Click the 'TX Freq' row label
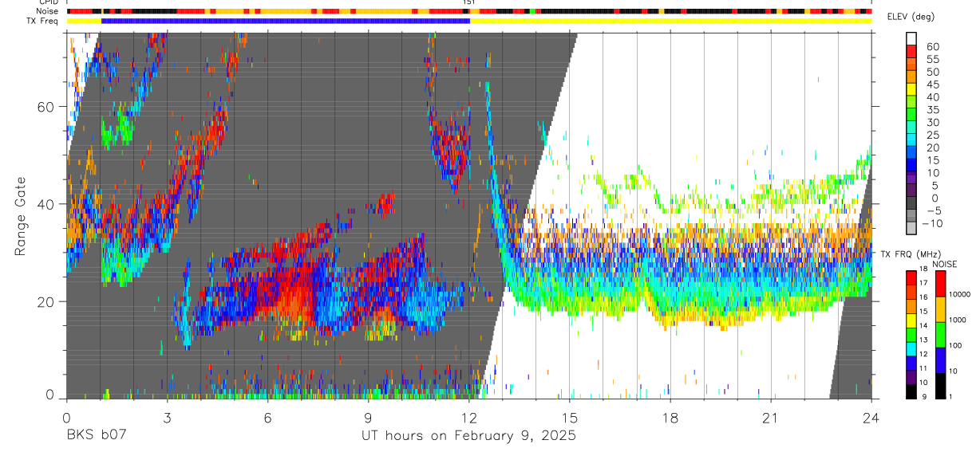The image size is (980, 452). tap(44, 21)
